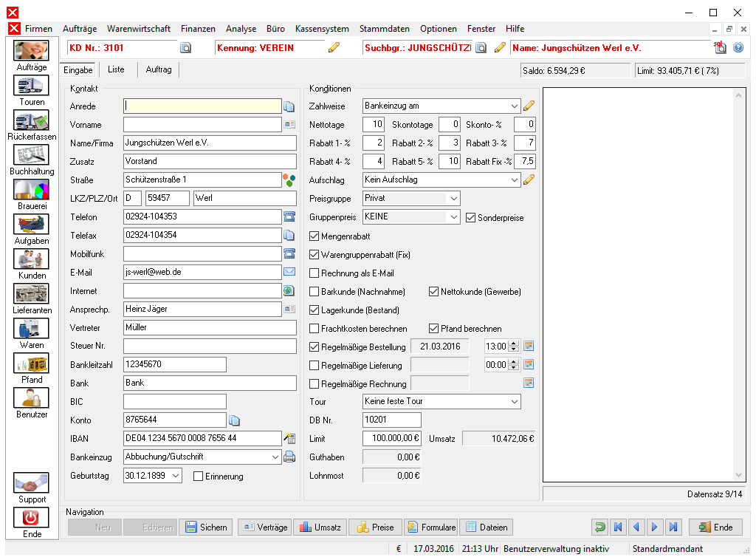Click the Formulare button

[x=431, y=527]
